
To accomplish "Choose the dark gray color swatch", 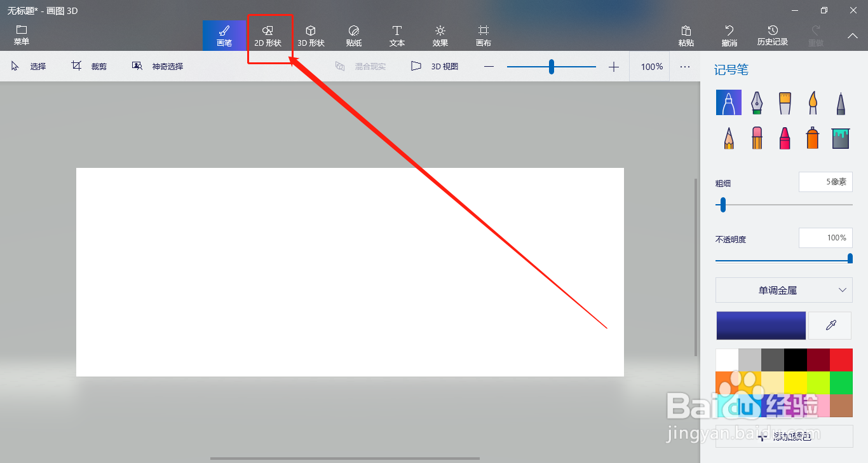I will (773, 360).
